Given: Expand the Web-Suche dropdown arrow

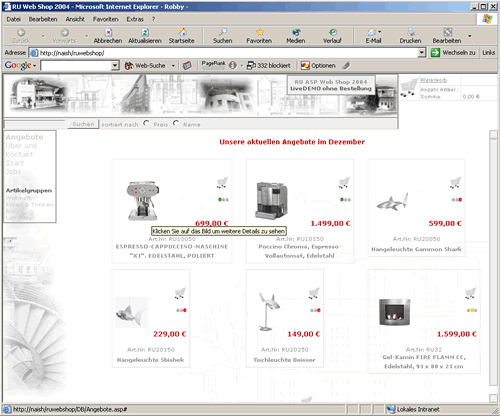Looking at the screenshot, I should (x=173, y=66).
